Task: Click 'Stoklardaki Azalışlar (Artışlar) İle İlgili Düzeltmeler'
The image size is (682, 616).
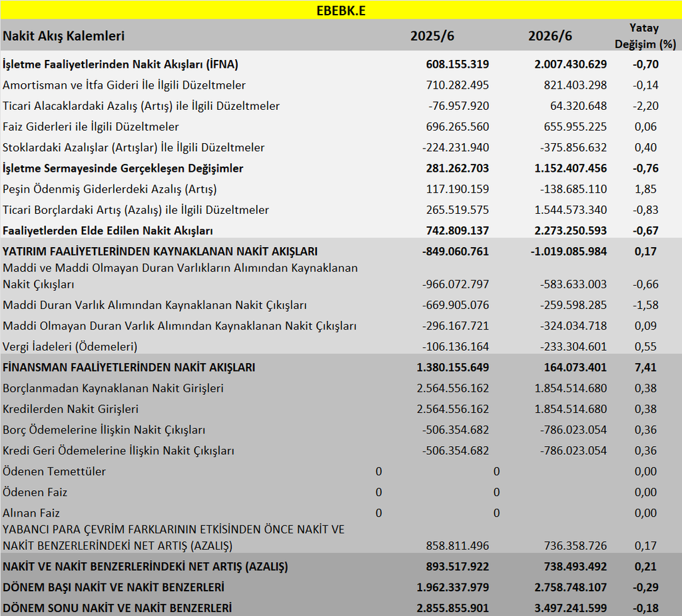Action: click(133, 148)
